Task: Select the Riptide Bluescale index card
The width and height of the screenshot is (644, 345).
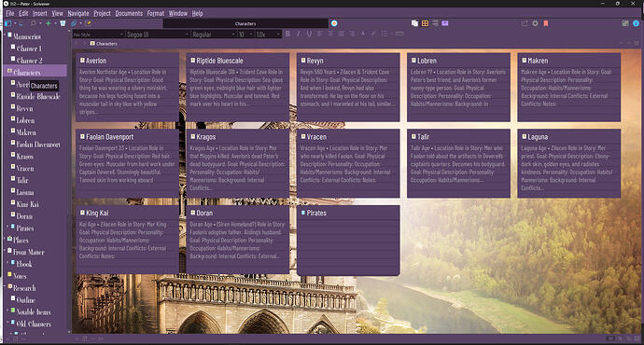Action: click(238, 87)
